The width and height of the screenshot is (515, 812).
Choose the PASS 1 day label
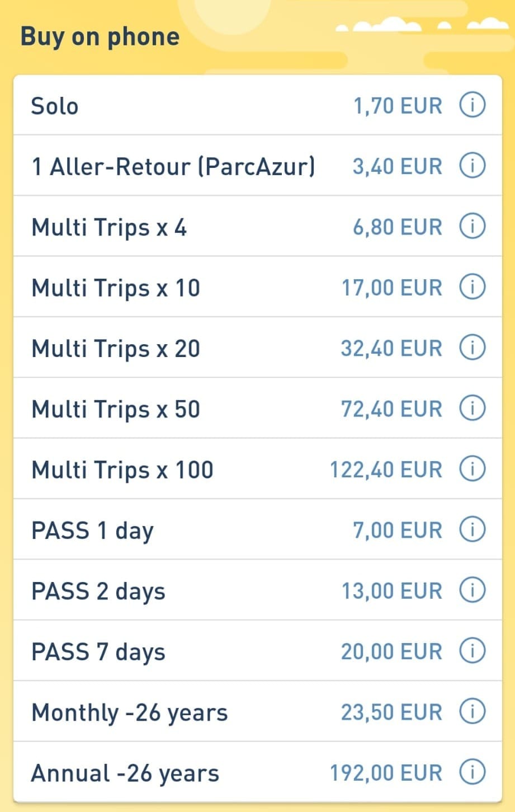(x=92, y=531)
